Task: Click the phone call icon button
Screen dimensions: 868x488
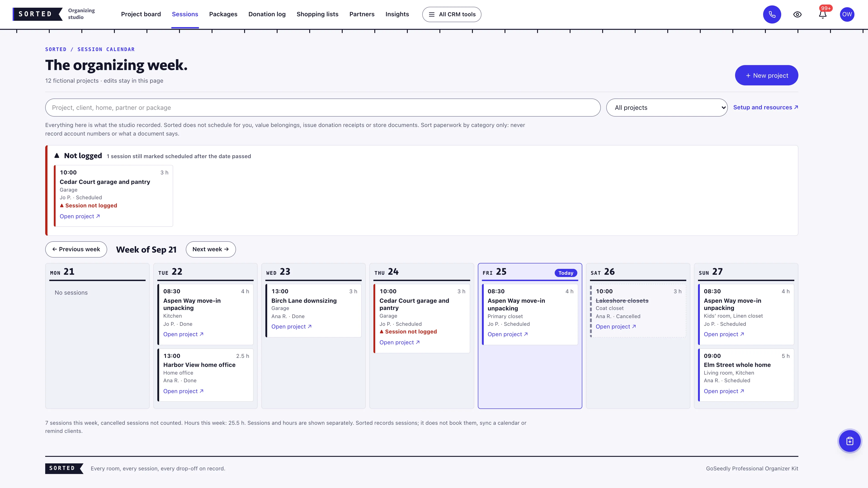Action: 772,14
